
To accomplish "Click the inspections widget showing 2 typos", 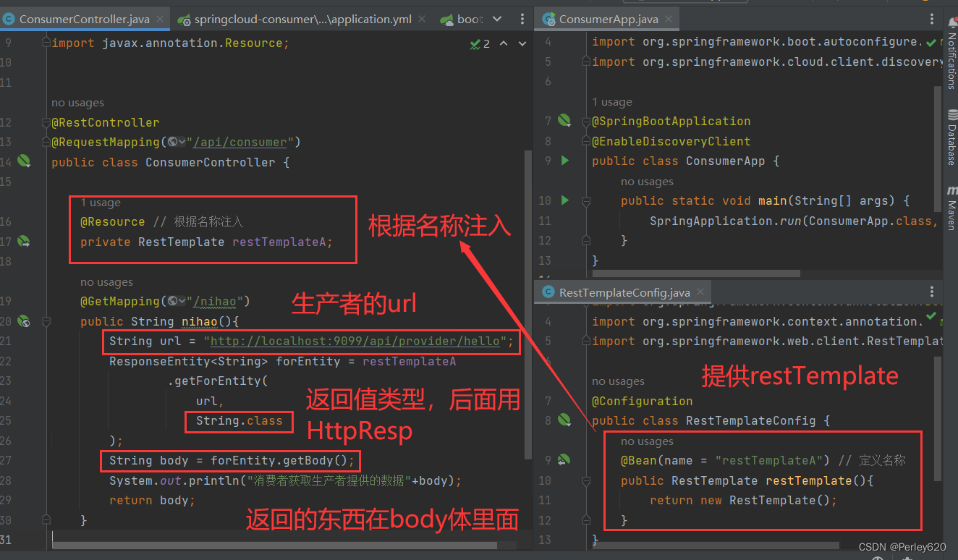I will pyautogui.click(x=480, y=44).
